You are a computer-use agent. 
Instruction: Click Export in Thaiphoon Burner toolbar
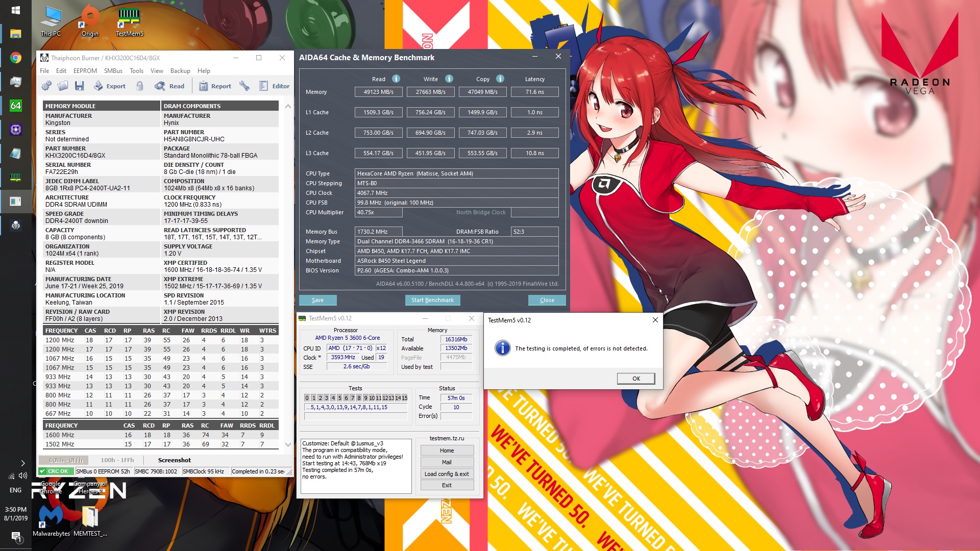pos(110,86)
